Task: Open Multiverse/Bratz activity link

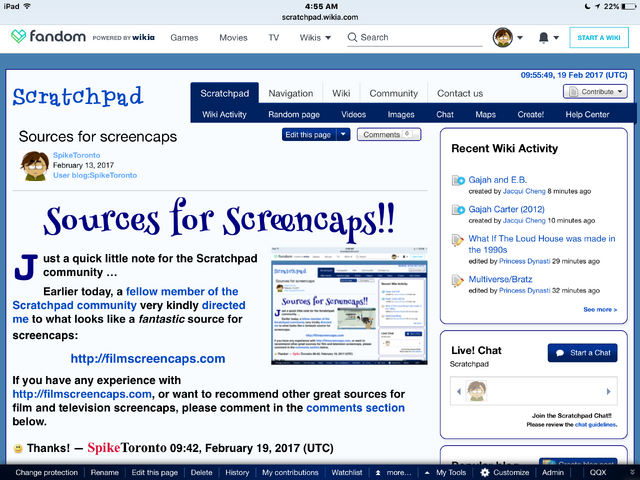Action: pyautogui.click(x=500, y=279)
